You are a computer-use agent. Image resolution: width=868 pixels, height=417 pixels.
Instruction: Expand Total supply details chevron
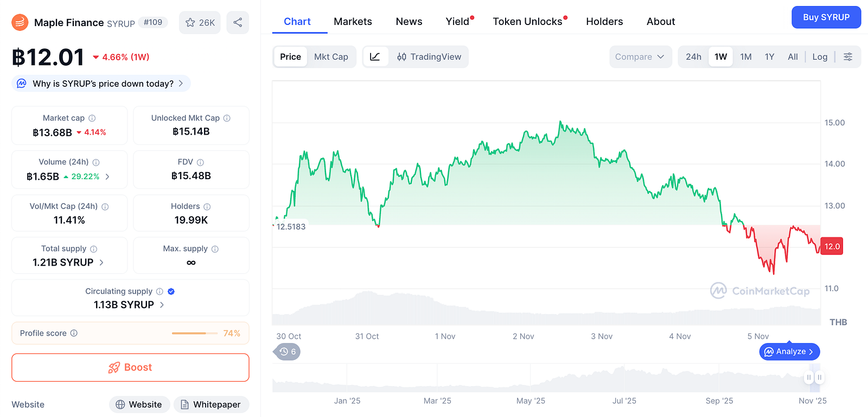point(101,262)
